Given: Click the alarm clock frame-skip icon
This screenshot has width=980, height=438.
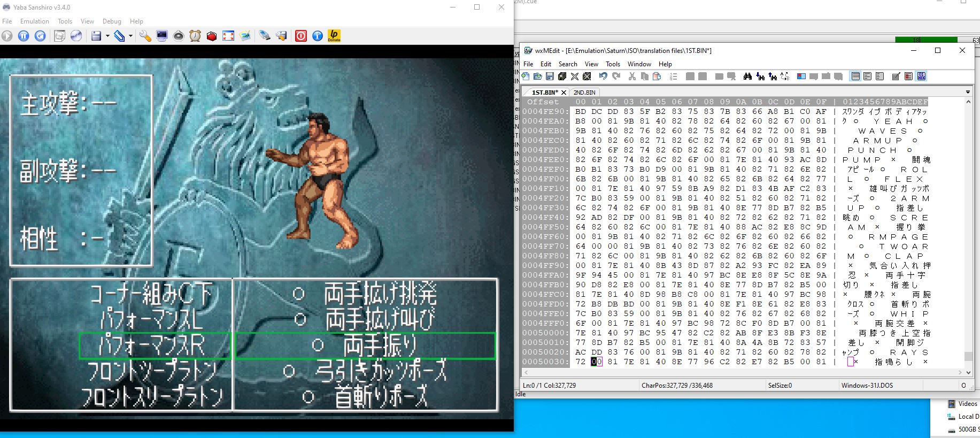Looking at the screenshot, I should [x=195, y=36].
